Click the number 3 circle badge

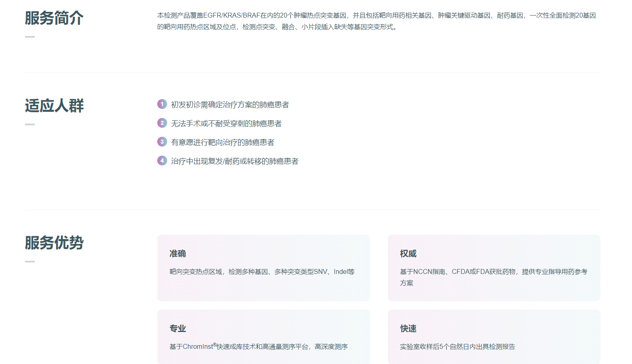(162, 142)
